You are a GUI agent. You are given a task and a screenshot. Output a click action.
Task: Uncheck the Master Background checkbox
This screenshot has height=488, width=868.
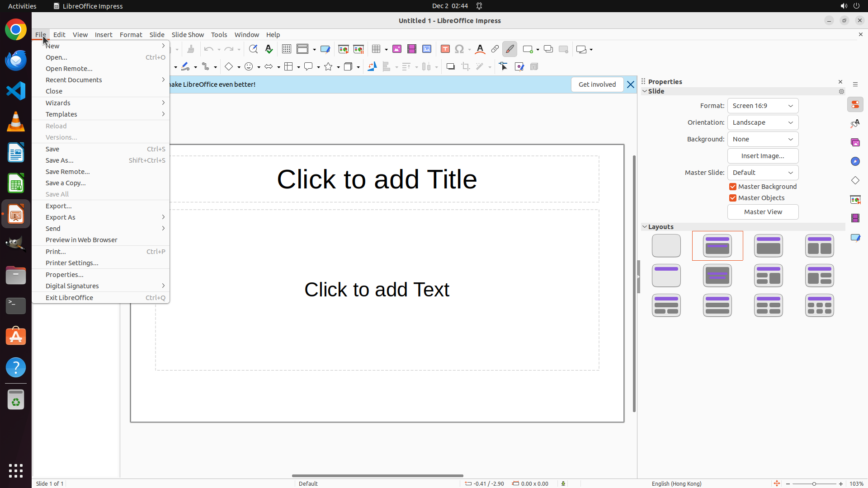tap(733, 187)
